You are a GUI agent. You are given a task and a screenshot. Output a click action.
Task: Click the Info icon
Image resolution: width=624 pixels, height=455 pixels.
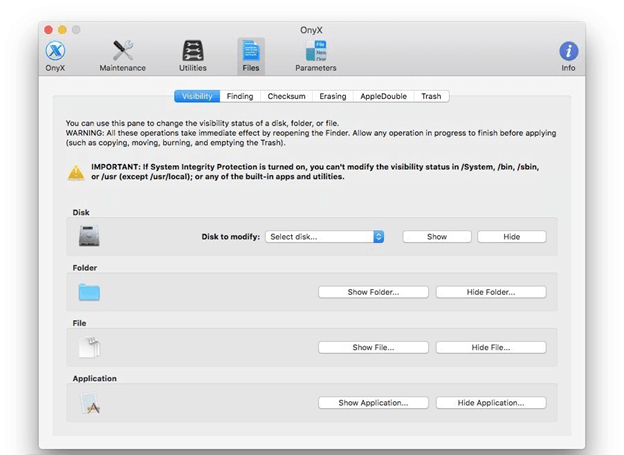[x=568, y=52]
